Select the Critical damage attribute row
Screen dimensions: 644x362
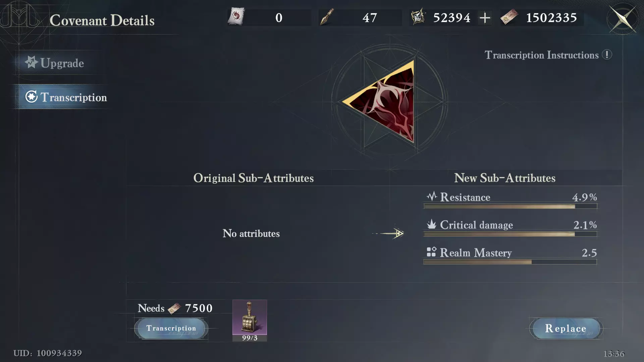tap(510, 228)
